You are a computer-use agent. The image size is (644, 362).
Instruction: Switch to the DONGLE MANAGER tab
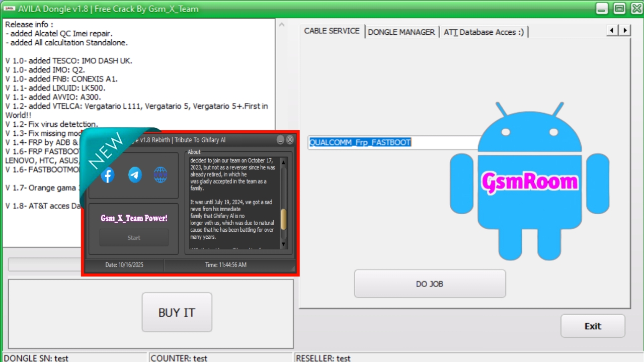pos(401,32)
